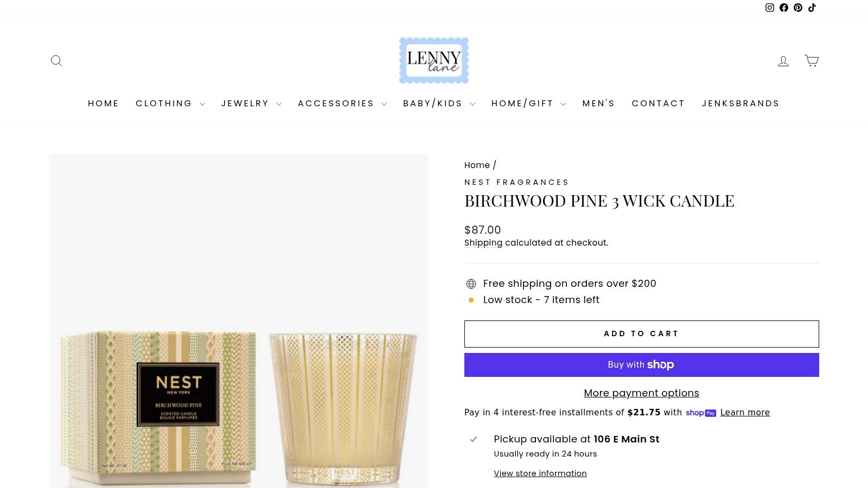This screenshot has width=868, height=488.
Task: Expand the Accessories dropdown menu
Action: point(342,104)
